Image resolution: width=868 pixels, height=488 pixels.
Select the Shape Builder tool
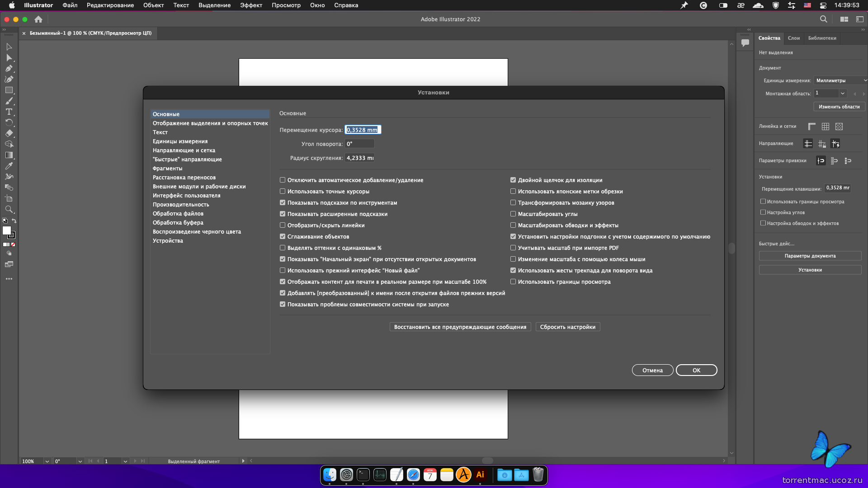9,144
